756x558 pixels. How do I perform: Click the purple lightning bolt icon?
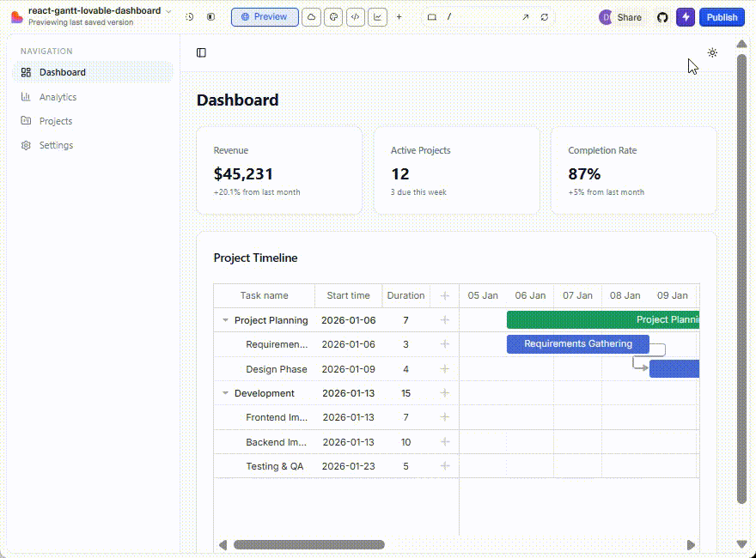tap(686, 17)
